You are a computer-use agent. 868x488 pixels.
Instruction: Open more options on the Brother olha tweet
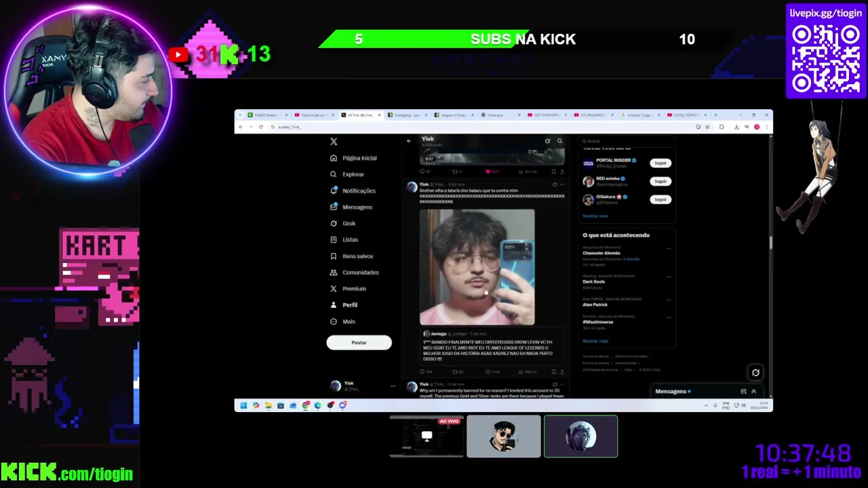[x=562, y=184]
